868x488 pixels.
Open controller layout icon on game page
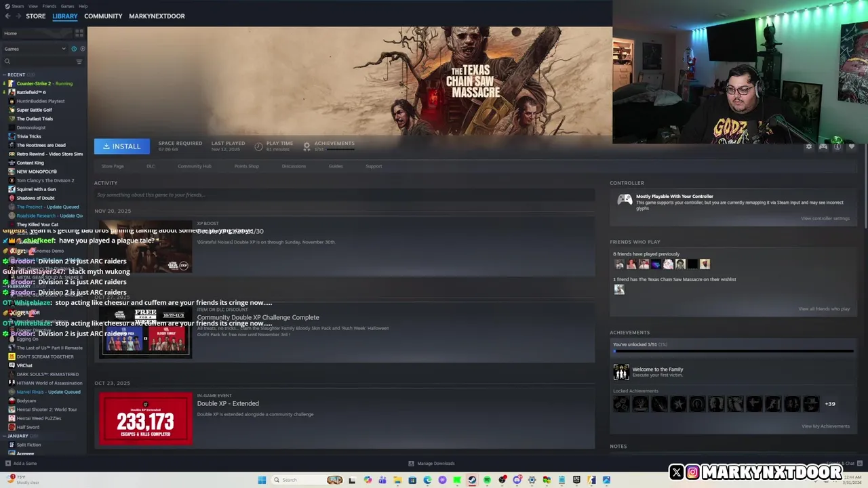pyautogui.click(x=823, y=146)
